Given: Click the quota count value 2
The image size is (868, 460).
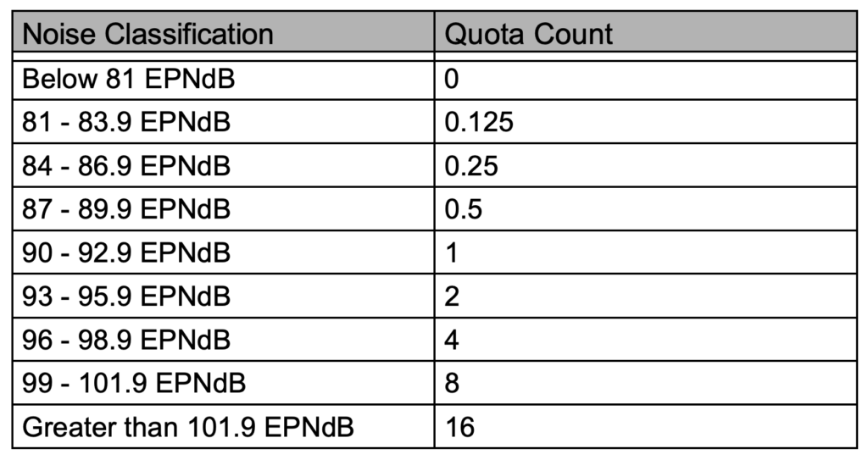Looking at the screenshot, I should point(452,297).
